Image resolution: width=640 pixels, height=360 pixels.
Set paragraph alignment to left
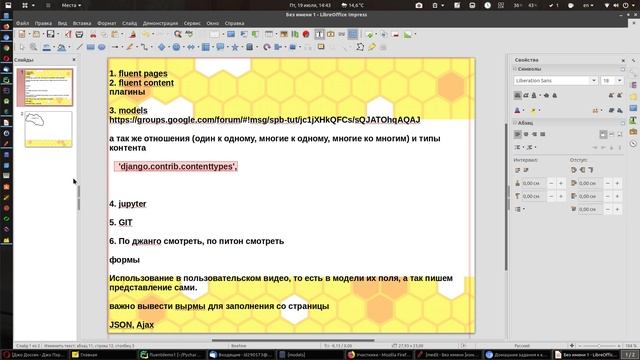click(518, 134)
